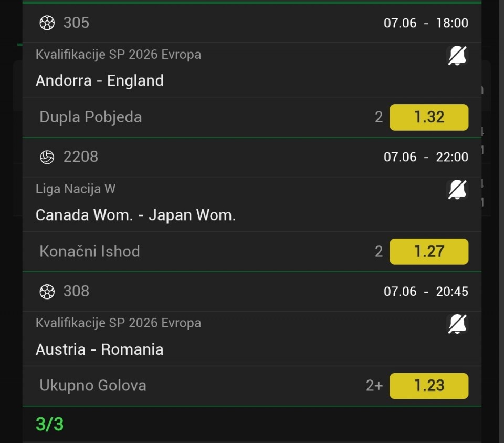Click the soccer ball icon beside 305
Image resolution: width=504 pixels, height=443 pixels.
tap(47, 23)
